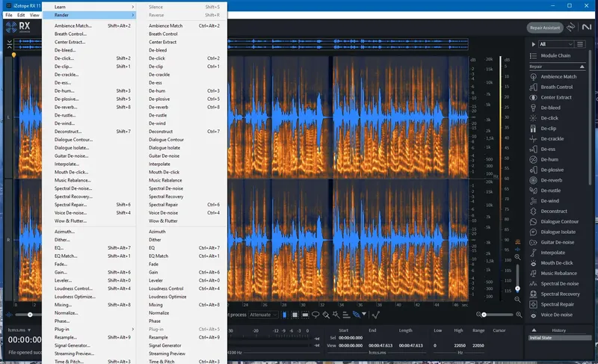
Task: Select Voice De-noise in Render submenu
Action: 163,213
